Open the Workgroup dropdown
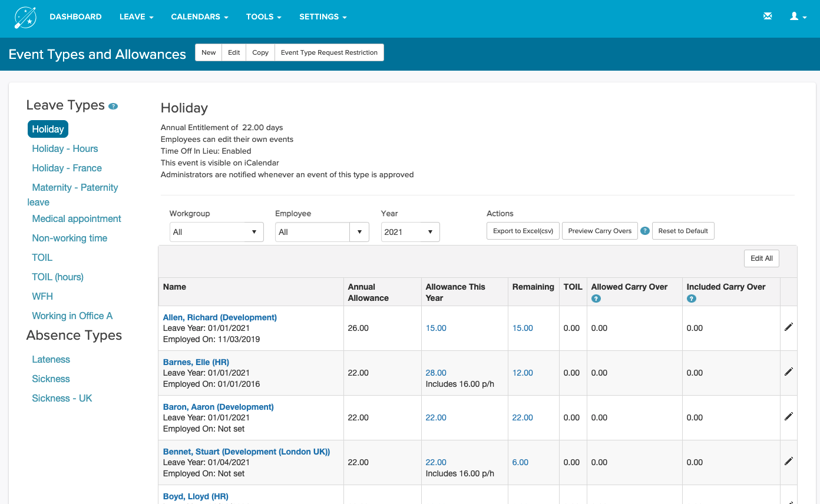Viewport: 820px width, 504px height. tap(216, 231)
